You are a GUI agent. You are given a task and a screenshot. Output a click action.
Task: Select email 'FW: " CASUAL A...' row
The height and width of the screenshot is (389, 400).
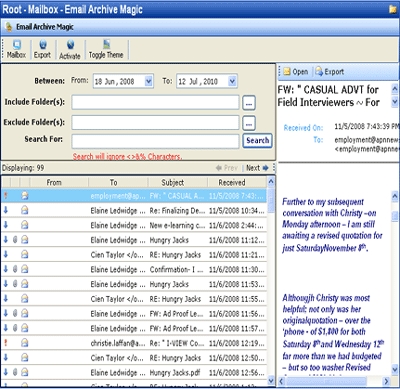point(134,196)
